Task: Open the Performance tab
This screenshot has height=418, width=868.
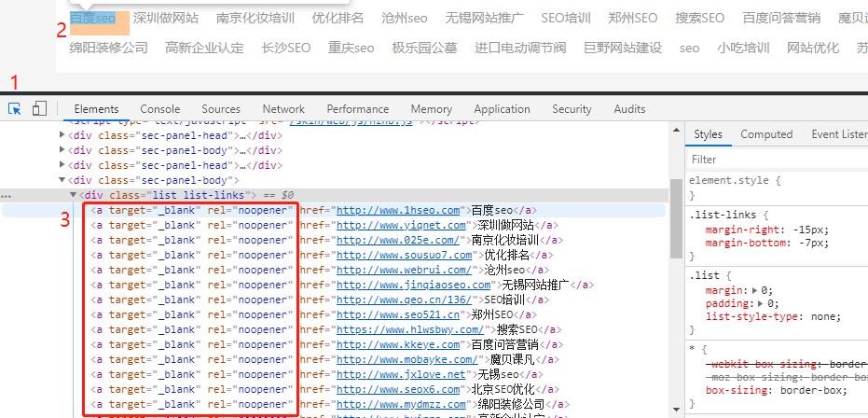Action: coord(358,109)
